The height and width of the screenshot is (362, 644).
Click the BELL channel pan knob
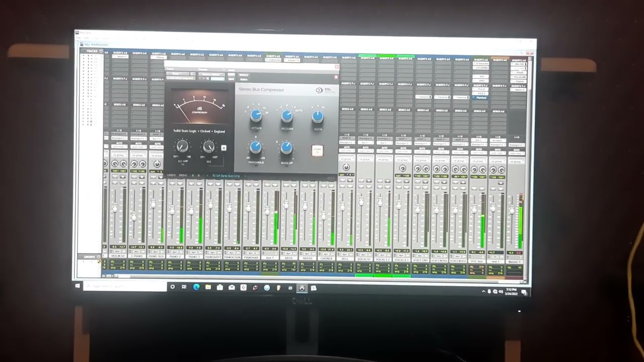[x=346, y=167]
